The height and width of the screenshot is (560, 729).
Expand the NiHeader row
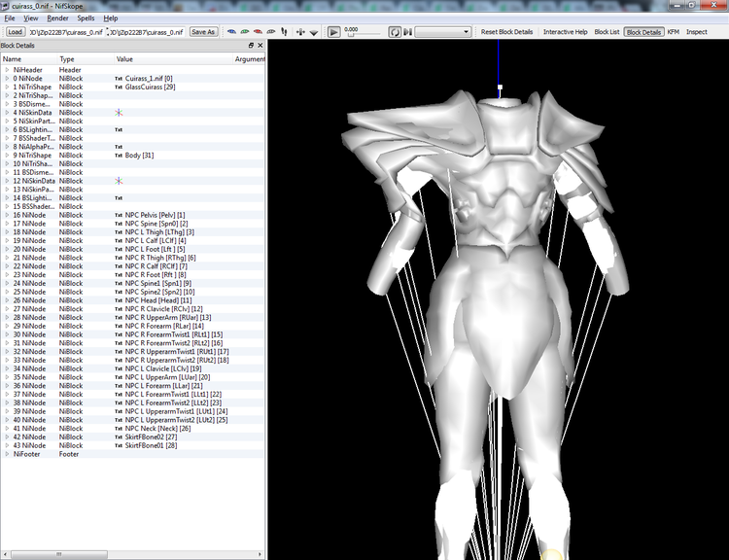coord(7,70)
